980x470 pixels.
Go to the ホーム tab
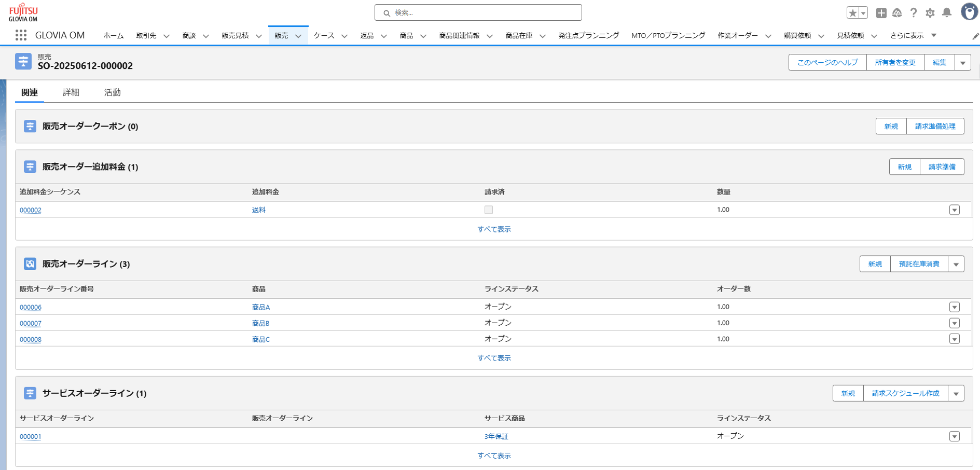(x=113, y=35)
